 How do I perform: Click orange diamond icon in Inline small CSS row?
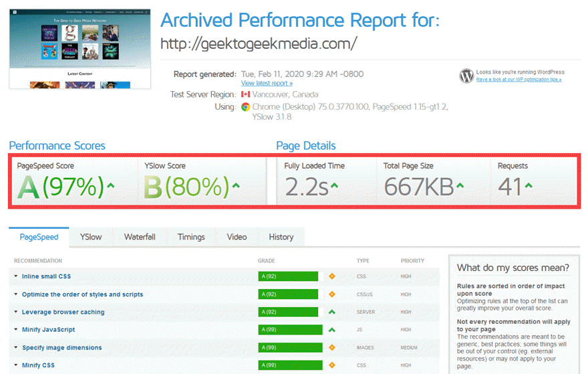(x=331, y=276)
